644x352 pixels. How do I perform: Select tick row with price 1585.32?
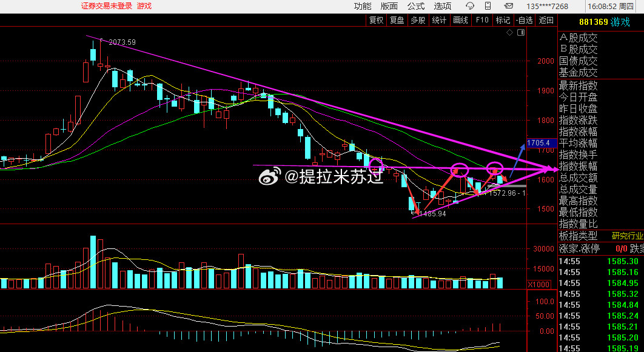click(601, 294)
